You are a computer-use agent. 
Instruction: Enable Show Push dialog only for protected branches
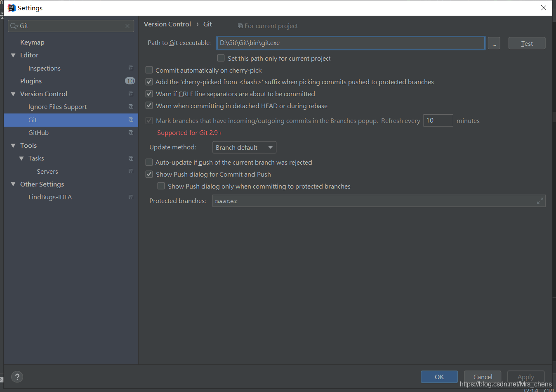161,186
